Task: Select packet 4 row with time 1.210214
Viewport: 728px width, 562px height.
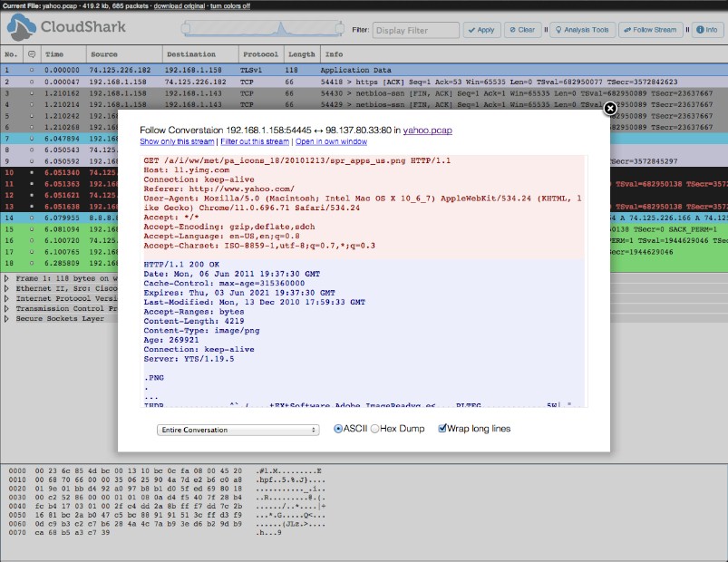Action: [364, 104]
